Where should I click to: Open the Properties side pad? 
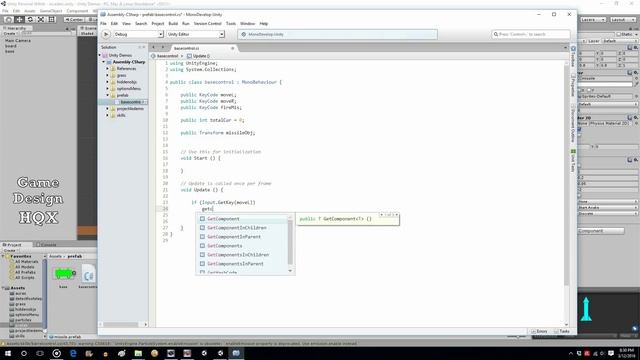[573, 85]
